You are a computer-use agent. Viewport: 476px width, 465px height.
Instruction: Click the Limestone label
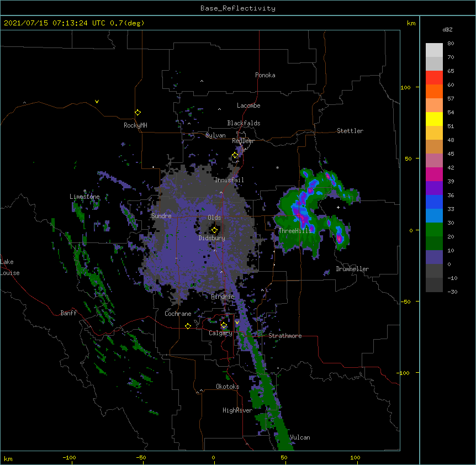[x=84, y=197]
